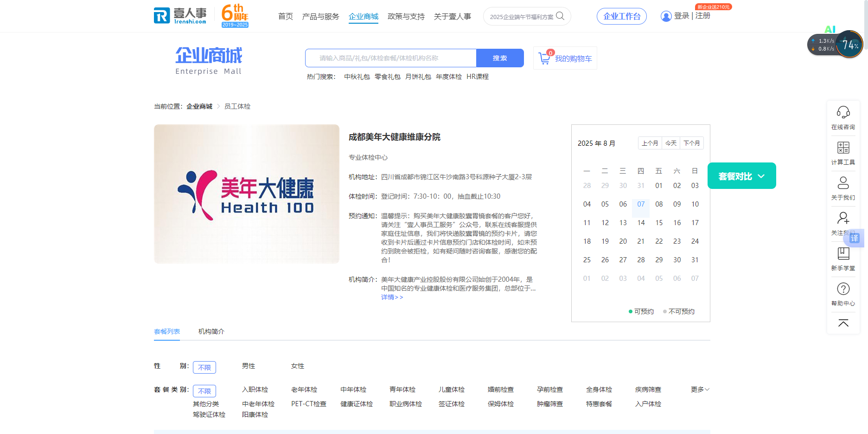The height and width of the screenshot is (434, 868).
Task: Focus the mall product search field
Action: pyautogui.click(x=391, y=58)
